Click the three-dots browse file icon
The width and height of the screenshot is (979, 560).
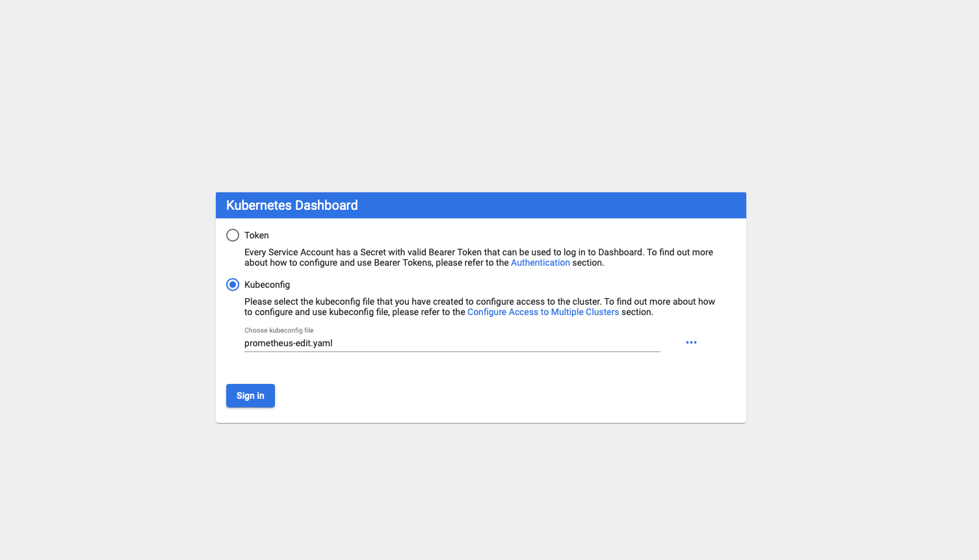(691, 342)
